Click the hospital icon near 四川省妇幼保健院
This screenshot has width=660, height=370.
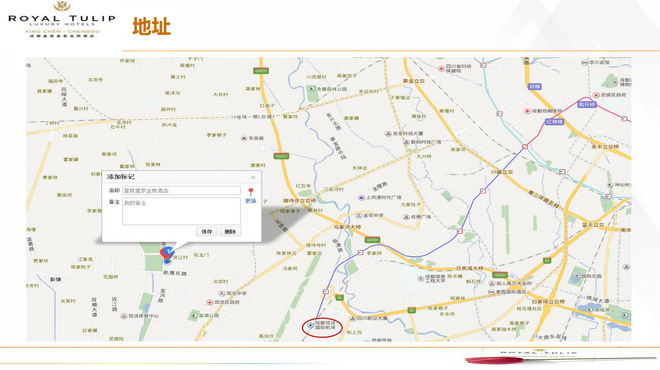[441, 68]
